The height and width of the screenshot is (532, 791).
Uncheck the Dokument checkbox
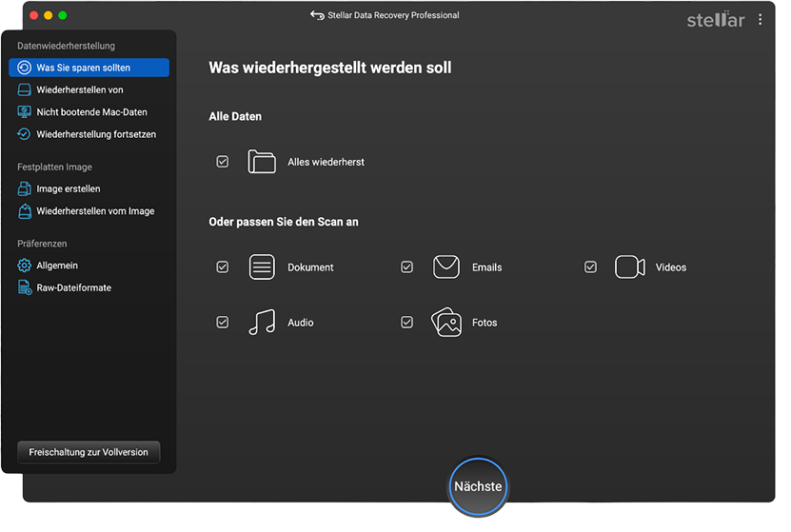tap(223, 267)
